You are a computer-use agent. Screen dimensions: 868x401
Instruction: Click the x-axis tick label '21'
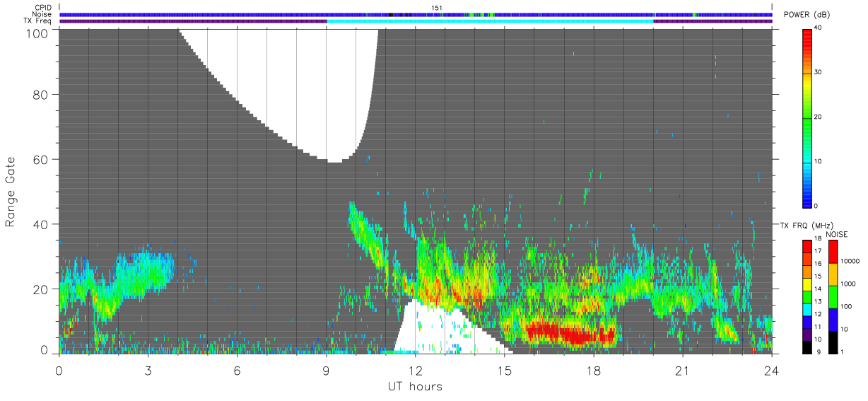(683, 371)
